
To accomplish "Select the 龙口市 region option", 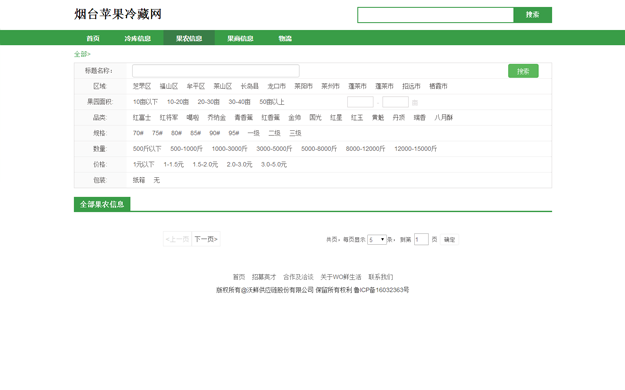I will (277, 86).
